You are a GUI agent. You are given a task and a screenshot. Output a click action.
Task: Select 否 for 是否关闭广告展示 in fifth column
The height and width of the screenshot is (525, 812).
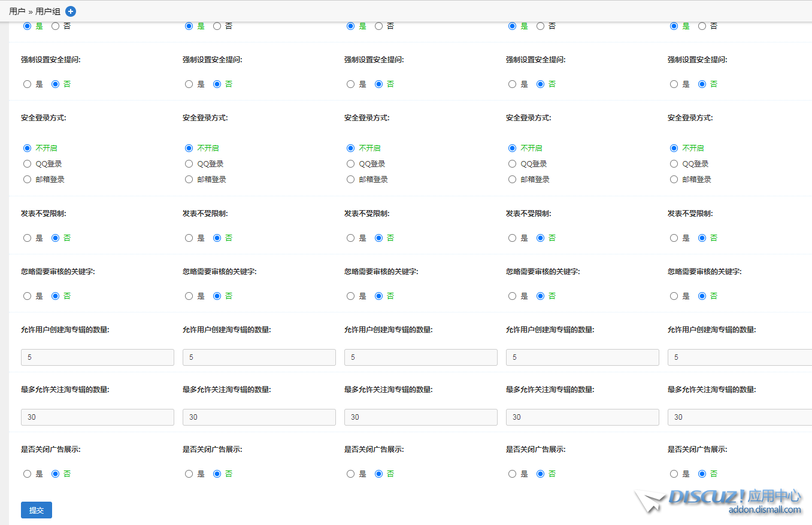click(x=702, y=474)
